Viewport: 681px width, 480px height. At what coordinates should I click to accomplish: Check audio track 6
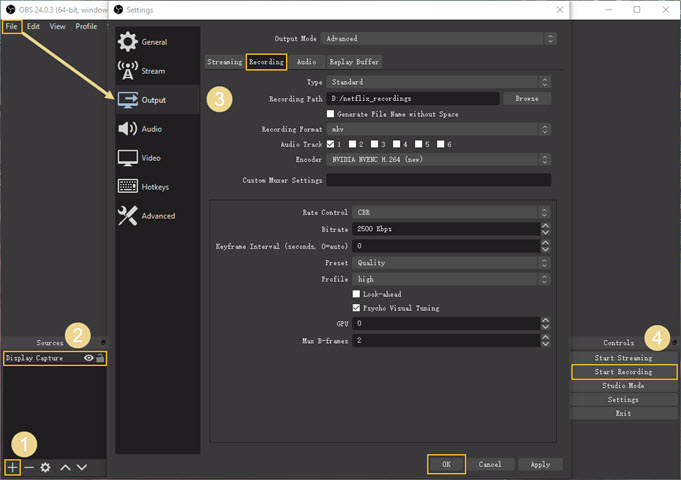pos(441,144)
